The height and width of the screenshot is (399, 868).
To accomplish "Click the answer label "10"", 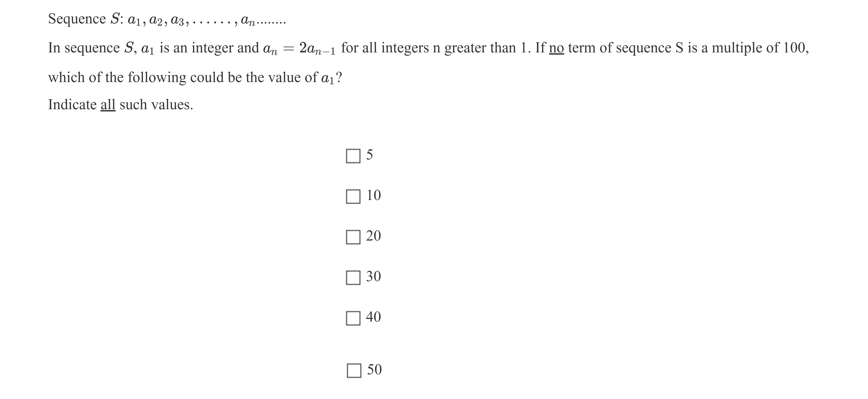I will (373, 195).
